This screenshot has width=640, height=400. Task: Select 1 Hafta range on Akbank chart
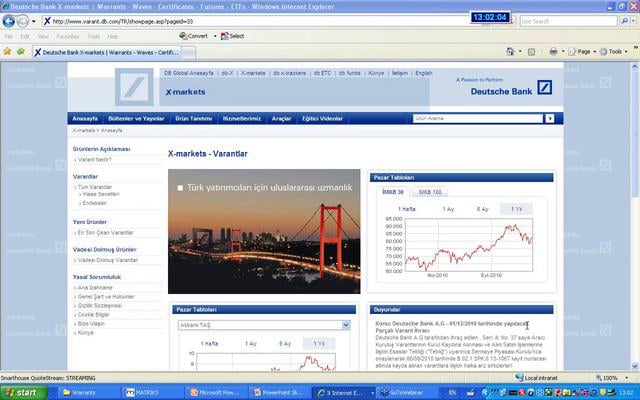(209, 344)
